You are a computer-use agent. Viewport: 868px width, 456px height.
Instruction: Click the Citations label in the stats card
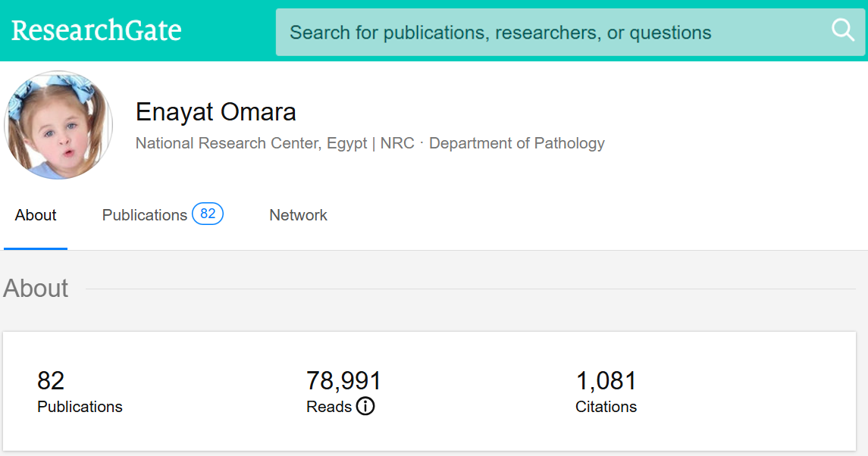coord(606,407)
